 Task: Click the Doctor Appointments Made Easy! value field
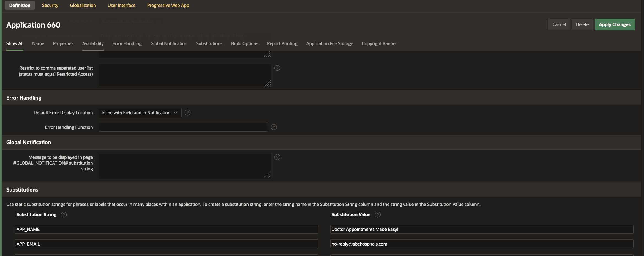pos(482,229)
